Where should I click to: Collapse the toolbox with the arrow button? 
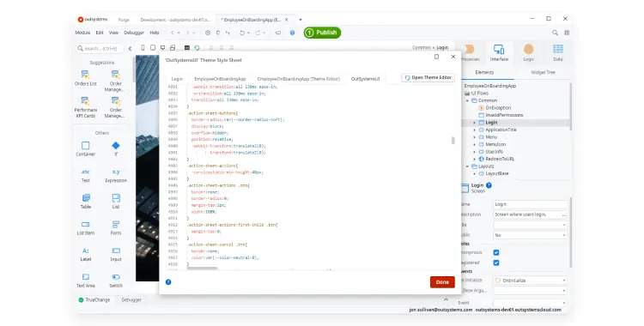[130, 48]
